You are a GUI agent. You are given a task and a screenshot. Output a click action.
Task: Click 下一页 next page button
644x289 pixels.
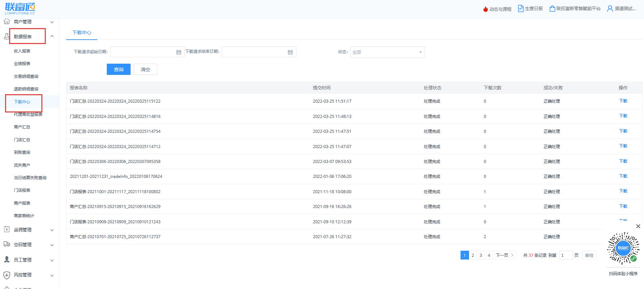[x=505, y=255]
